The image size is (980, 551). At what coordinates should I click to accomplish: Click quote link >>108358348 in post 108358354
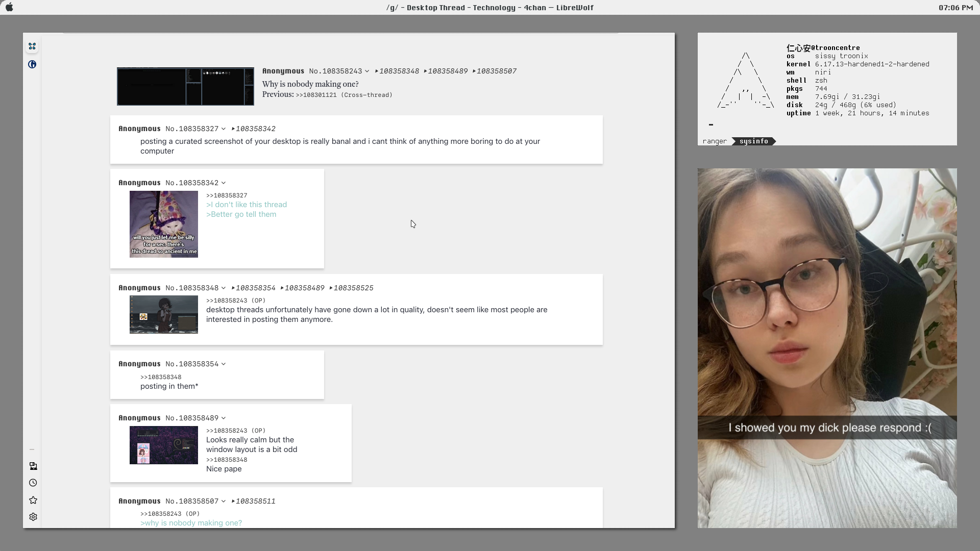tap(161, 377)
